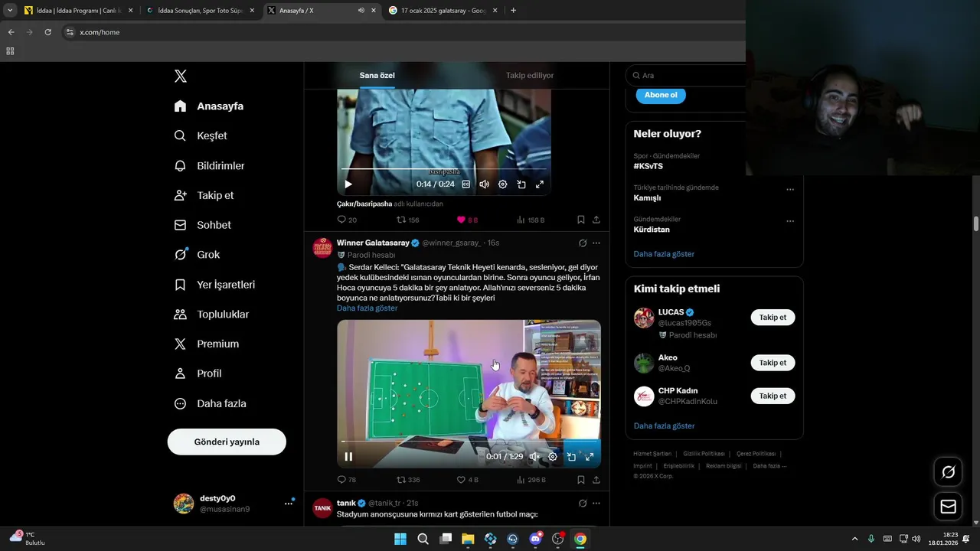
Task: Open Sohbet messages section
Action: 203,225
